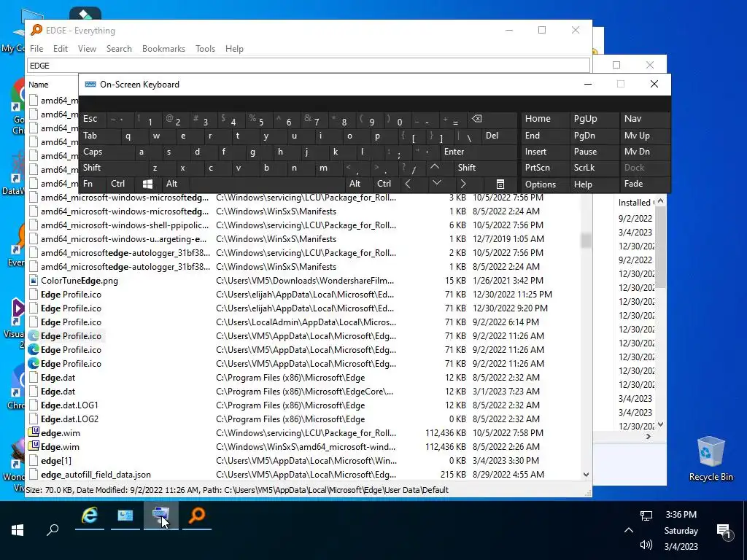Screen dimensions: 747x560
Task: Open the Bookmarks menu in Everything
Action: [163, 49]
